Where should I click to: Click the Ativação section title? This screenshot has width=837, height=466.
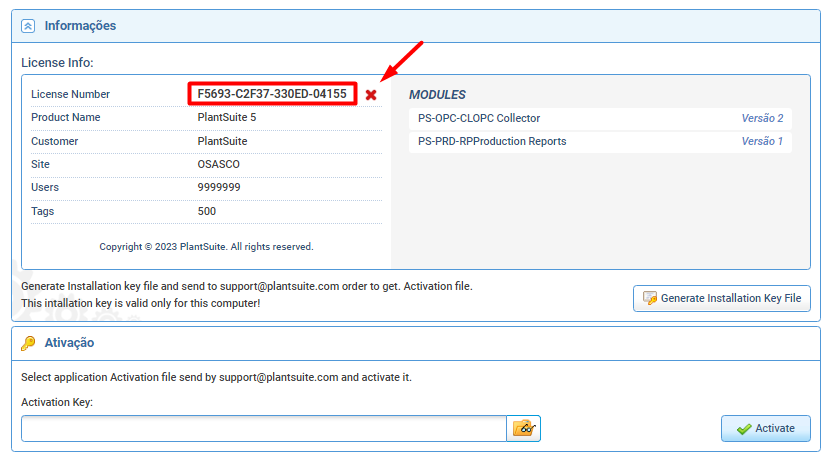69,343
